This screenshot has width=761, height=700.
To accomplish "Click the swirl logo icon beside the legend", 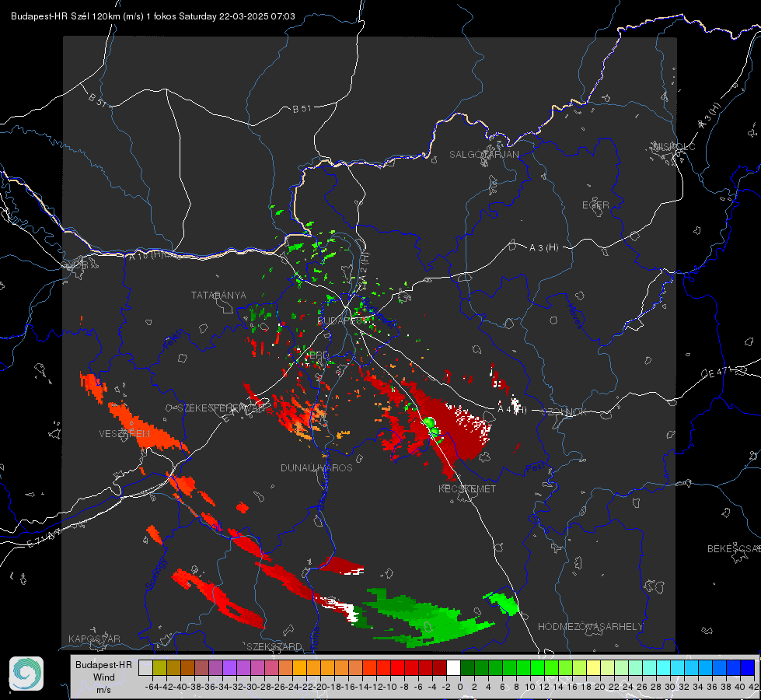I will (26, 674).
